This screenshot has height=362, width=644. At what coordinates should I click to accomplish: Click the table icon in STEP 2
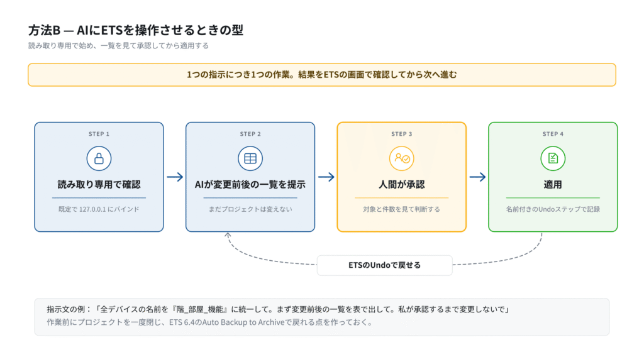[250, 158]
